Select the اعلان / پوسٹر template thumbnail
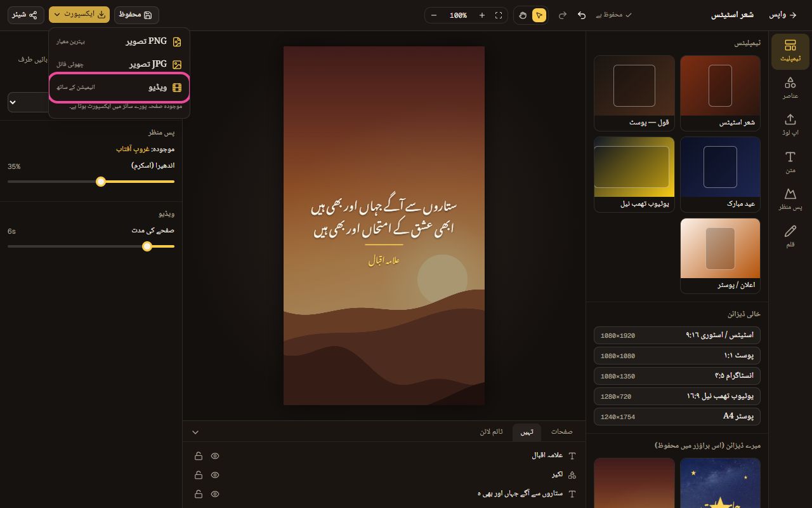This screenshot has width=812, height=508. (720, 256)
